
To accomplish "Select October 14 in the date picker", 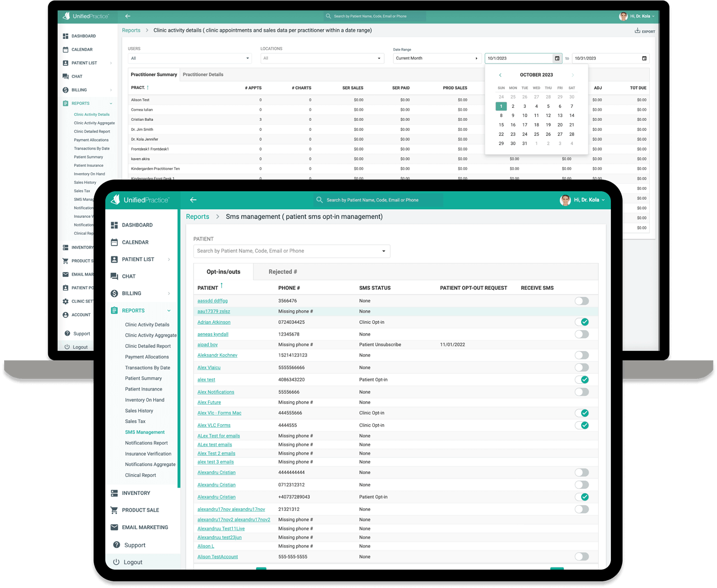I will (571, 115).
